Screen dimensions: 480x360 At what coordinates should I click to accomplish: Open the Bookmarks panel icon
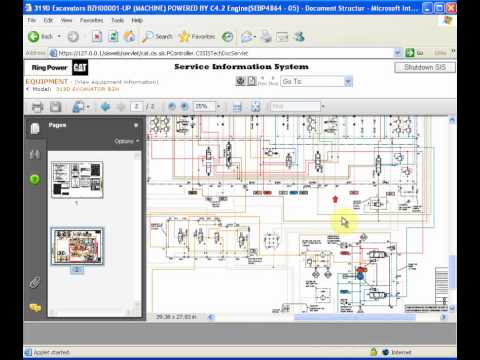point(35,154)
